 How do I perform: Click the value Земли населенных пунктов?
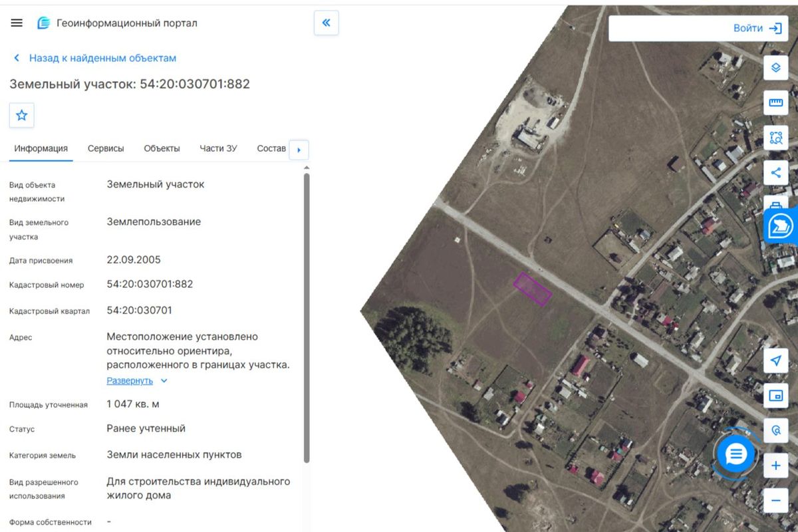[x=174, y=455]
